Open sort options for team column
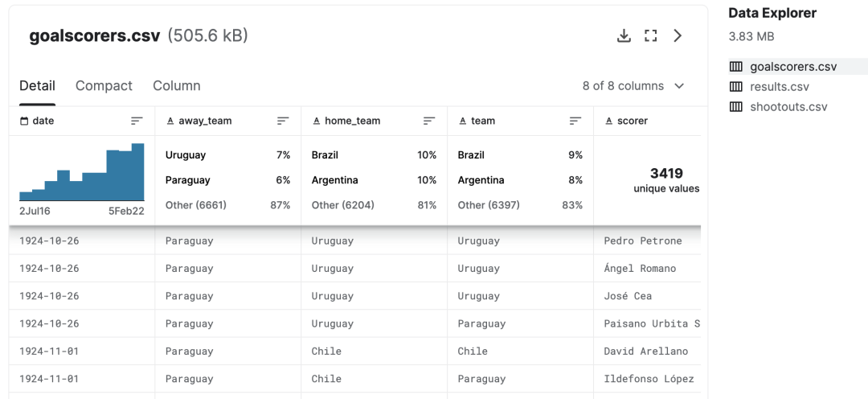 (575, 121)
